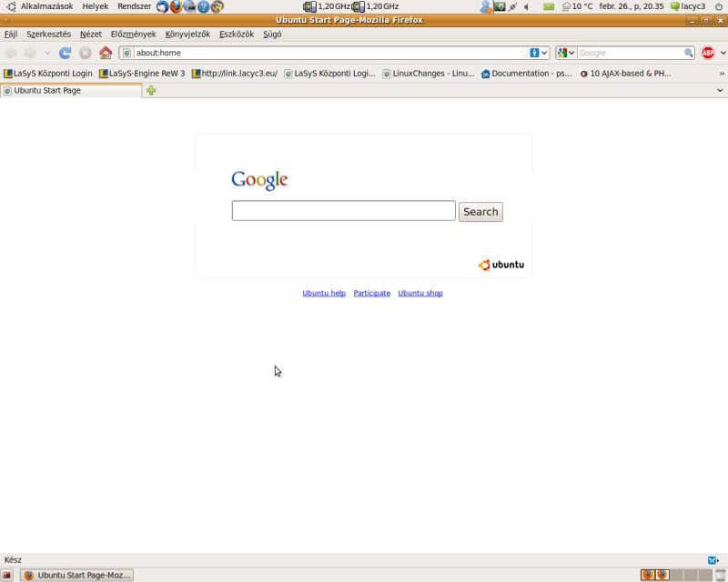The width and height of the screenshot is (728, 582).
Task: Open the LaSyS-Engine ReW 3 bookmark
Action: coord(142,74)
